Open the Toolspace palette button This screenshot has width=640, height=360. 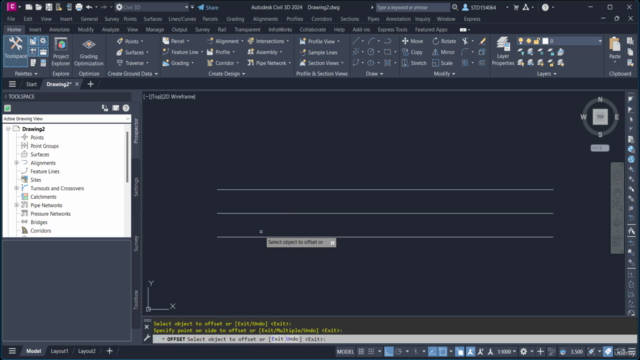16,50
